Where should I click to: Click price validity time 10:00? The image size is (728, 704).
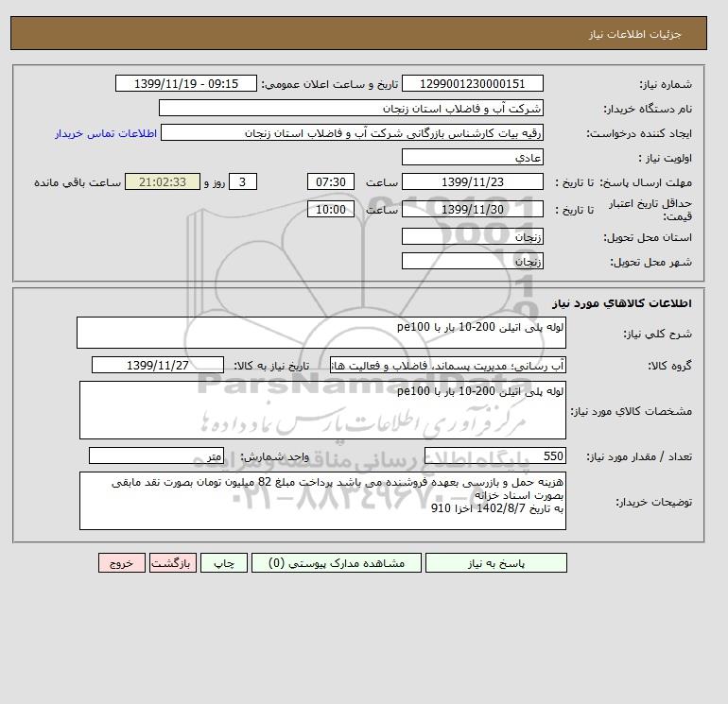click(x=331, y=209)
